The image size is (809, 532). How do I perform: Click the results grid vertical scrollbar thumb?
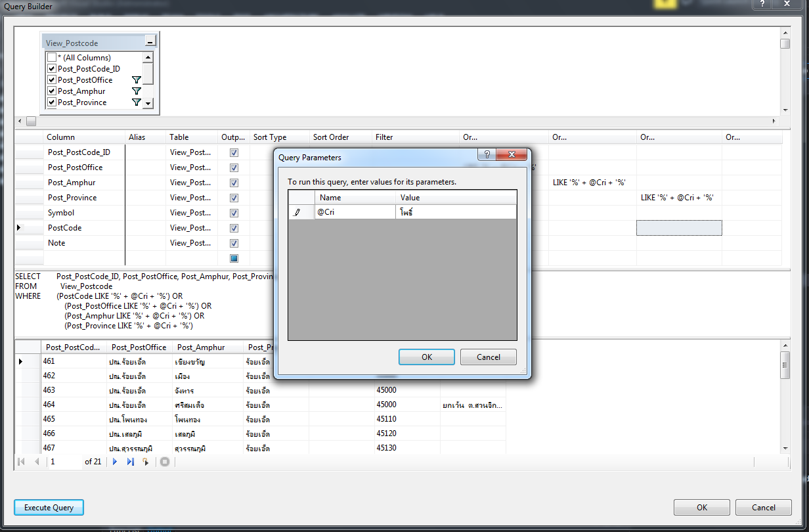pos(785,365)
